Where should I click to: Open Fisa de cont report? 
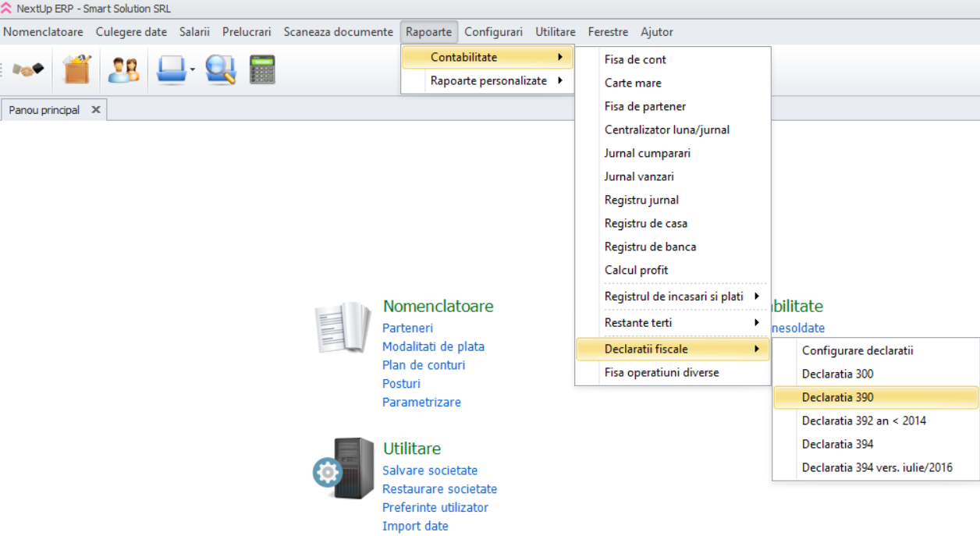[x=635, y=59]
